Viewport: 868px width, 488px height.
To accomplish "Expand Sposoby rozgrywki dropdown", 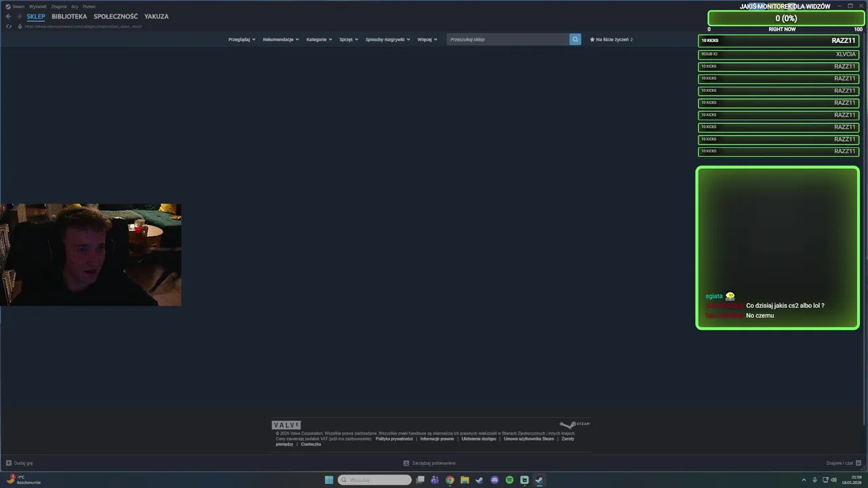I will click(x=387, y=39).
